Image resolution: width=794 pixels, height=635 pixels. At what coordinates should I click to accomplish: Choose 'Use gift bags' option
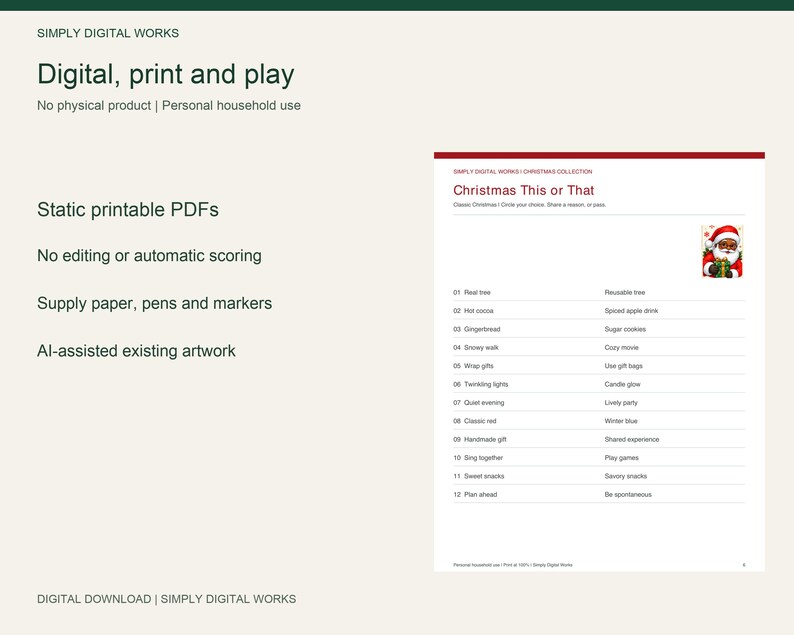tap(623, 366)
